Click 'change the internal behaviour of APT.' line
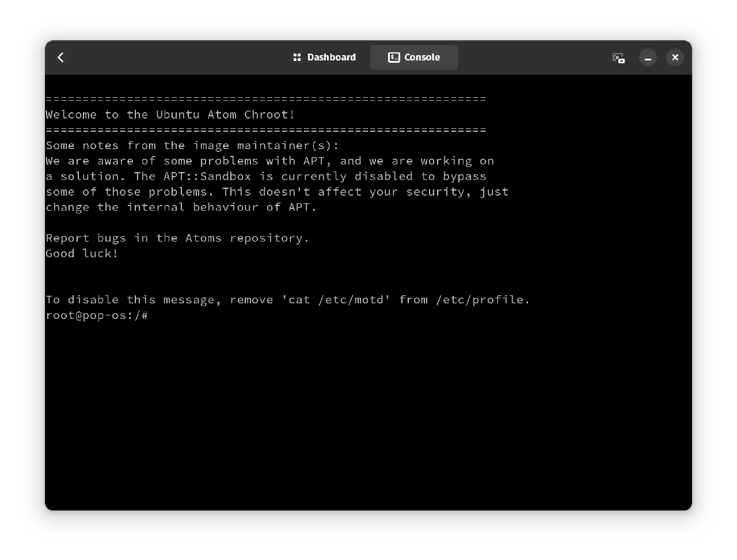Screen dimensions: 737x560 [x=181, y=207]
